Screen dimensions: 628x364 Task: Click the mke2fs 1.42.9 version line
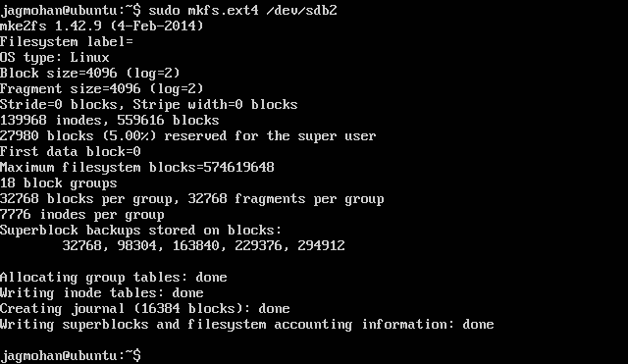tap(102, 26)
